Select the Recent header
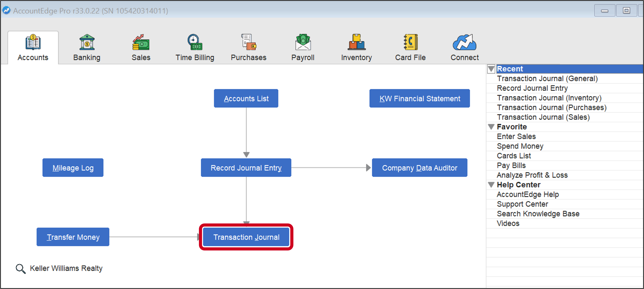This screenshot has width=644, height=289. click(570, 69)
